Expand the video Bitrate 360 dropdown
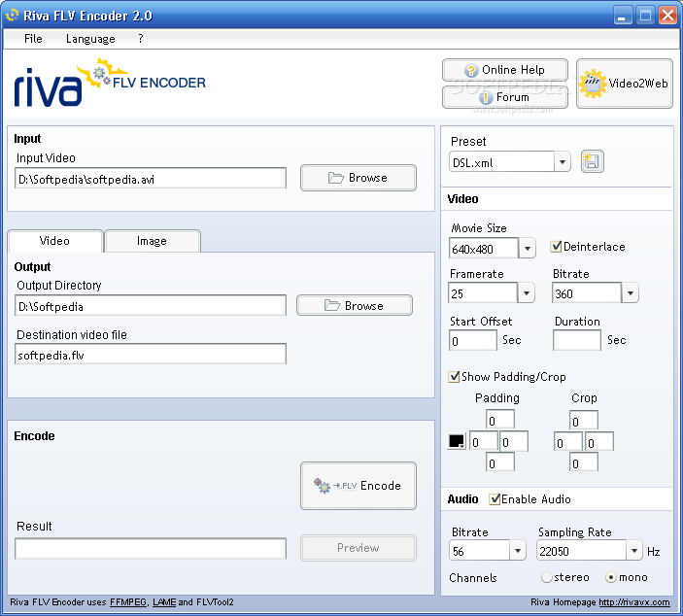683x616 pixels. click(630, 292)
